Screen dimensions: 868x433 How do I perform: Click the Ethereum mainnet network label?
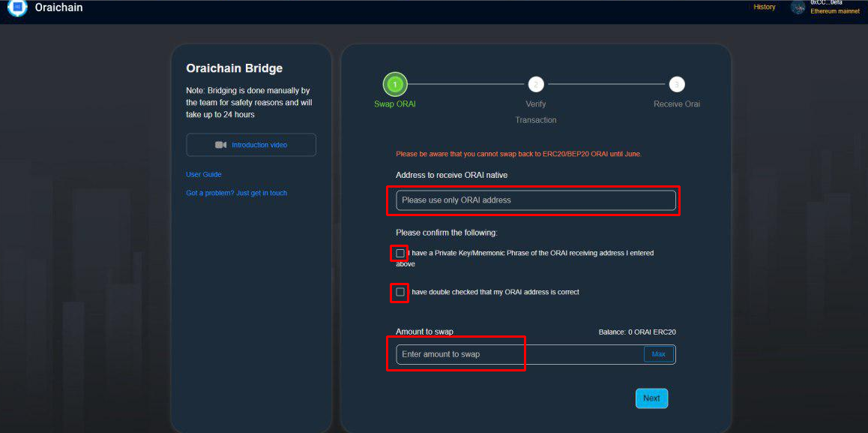[835, 11]
